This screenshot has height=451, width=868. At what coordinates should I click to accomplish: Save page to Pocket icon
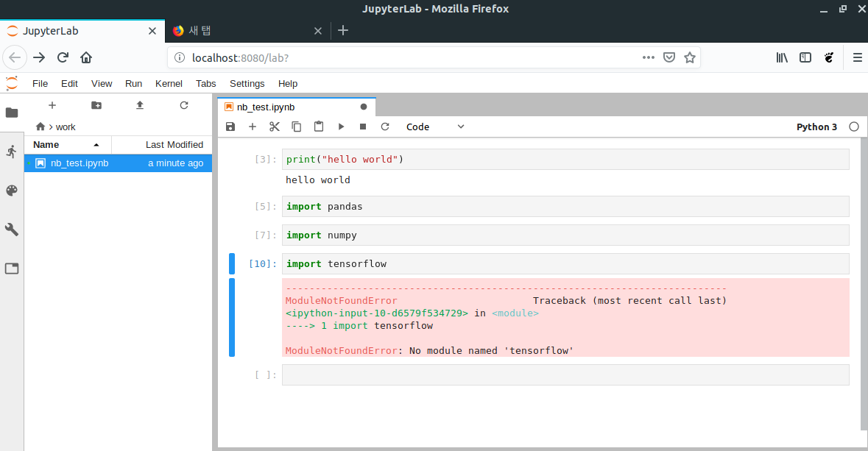[669, 57]
